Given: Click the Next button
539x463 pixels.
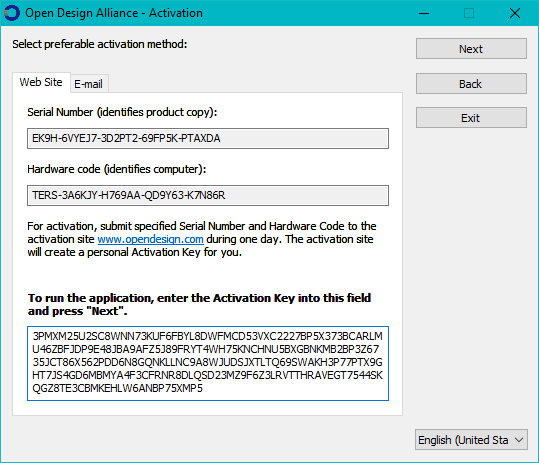Looking at the screenshot, I should [471, 49].
